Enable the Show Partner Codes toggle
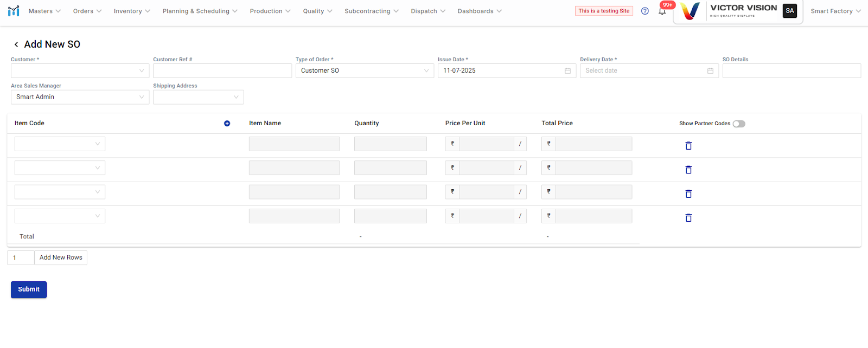 point(738,124)
